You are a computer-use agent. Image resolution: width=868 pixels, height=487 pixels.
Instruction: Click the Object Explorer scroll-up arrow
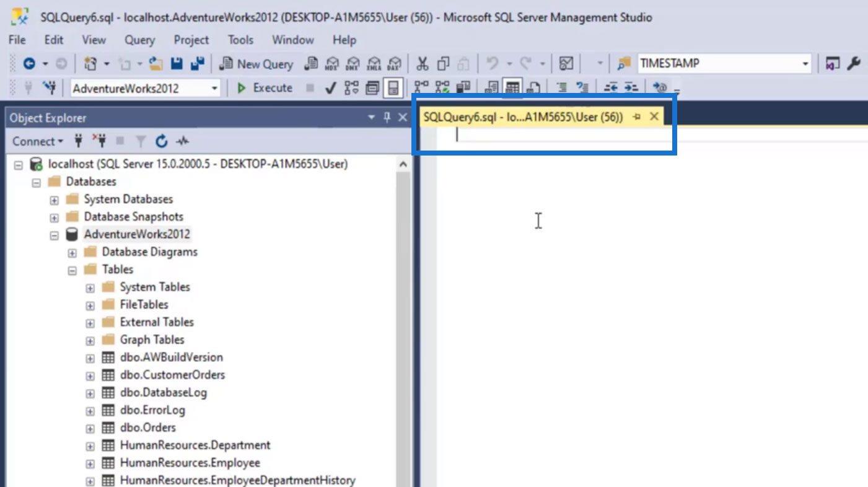coord(403,164)
